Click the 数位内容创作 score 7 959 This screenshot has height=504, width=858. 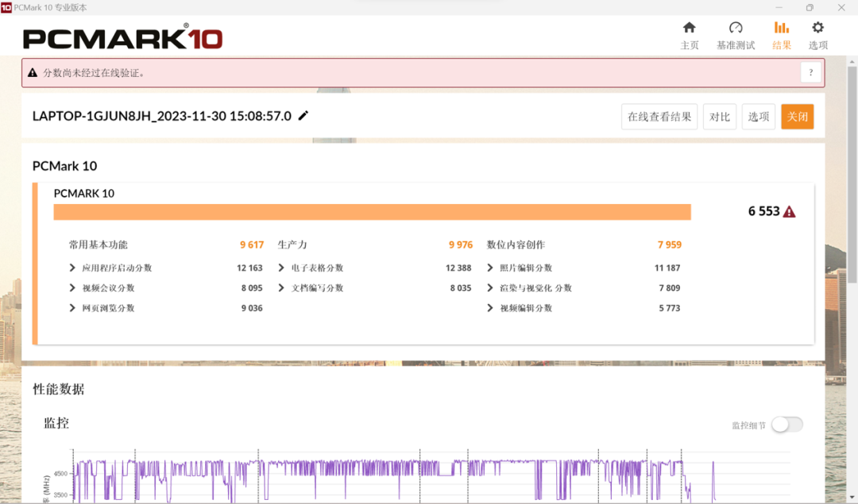tap(669, 245)
